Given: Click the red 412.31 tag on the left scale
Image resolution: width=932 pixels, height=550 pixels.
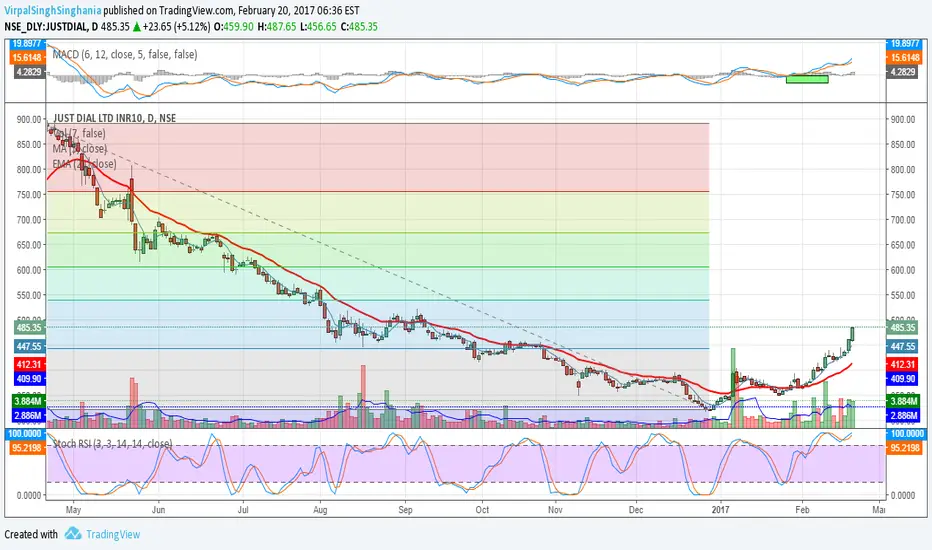Looking at the screenshot, I should coord(29,364).
